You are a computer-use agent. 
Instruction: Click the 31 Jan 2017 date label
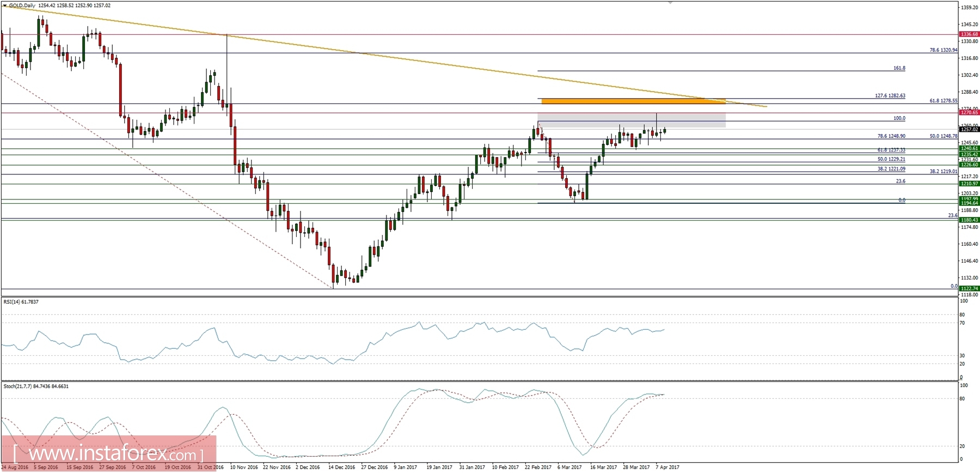click(x=471, y=467)
